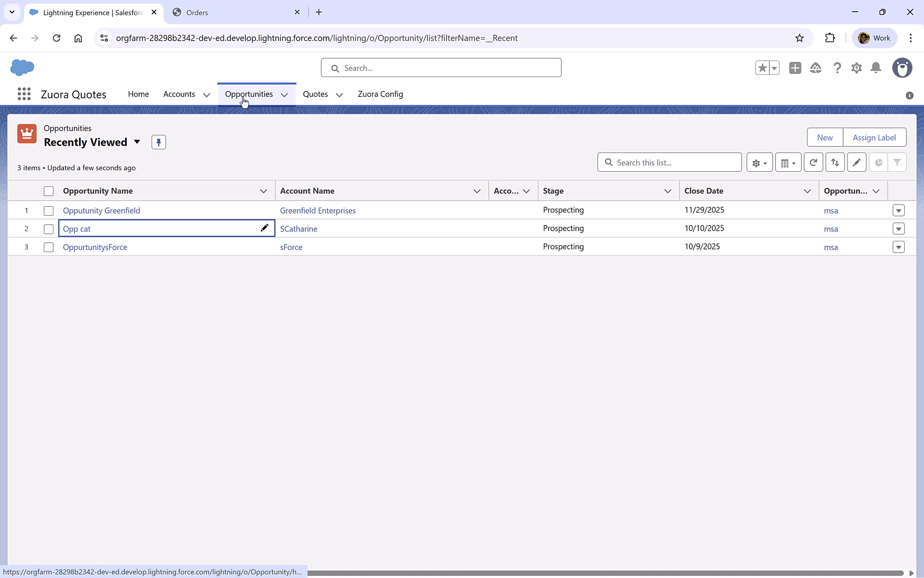Open inline edit mode with the pencil icon
The width and height of the screenshot is (924, 578).
pyautogui.click(x=857, y=162)
